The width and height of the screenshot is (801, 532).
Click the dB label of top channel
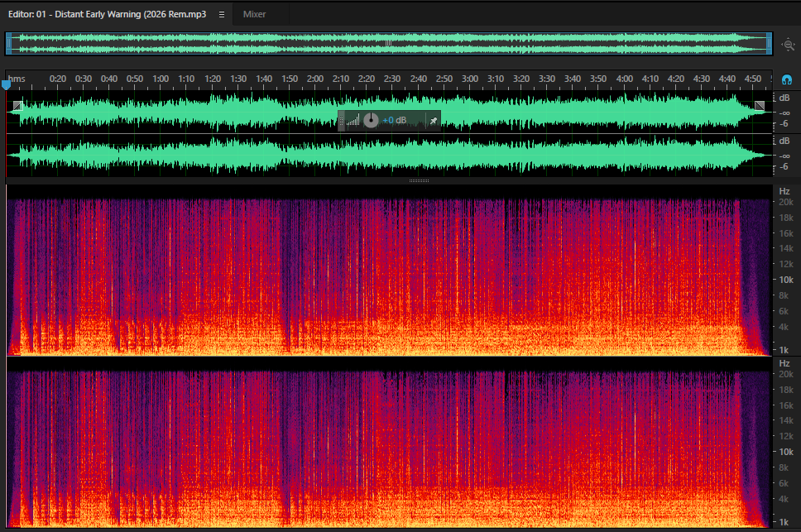pyautogui.click(x=784, y=98)
